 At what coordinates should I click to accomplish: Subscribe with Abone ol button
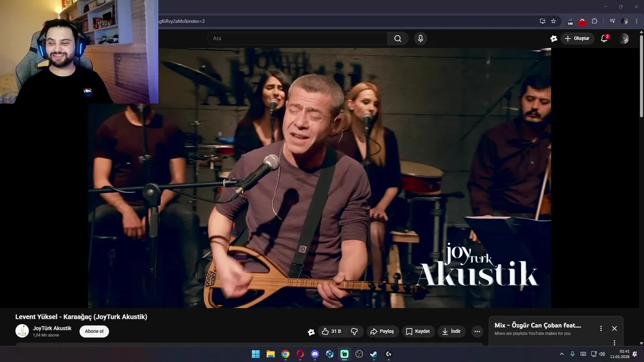94,331
